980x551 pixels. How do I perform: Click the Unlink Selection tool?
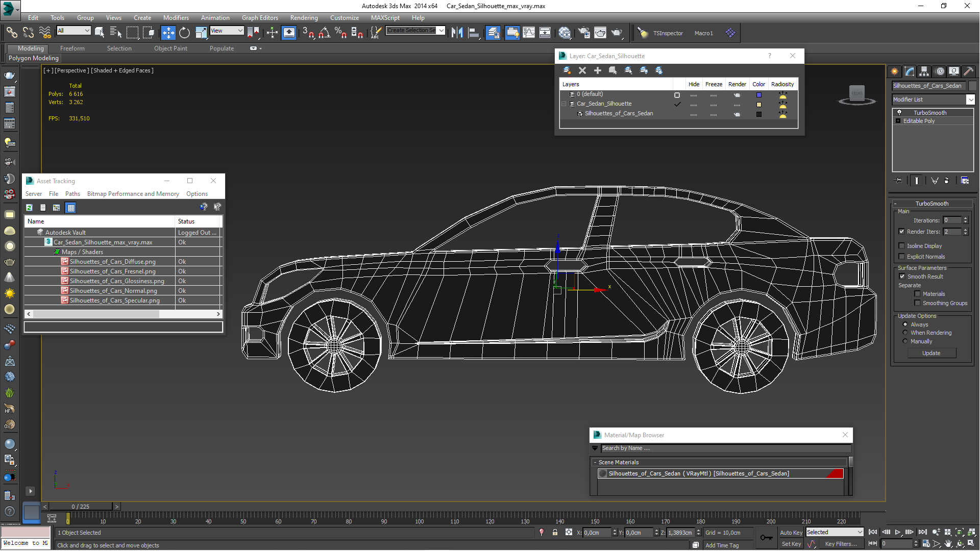(28, 33)
